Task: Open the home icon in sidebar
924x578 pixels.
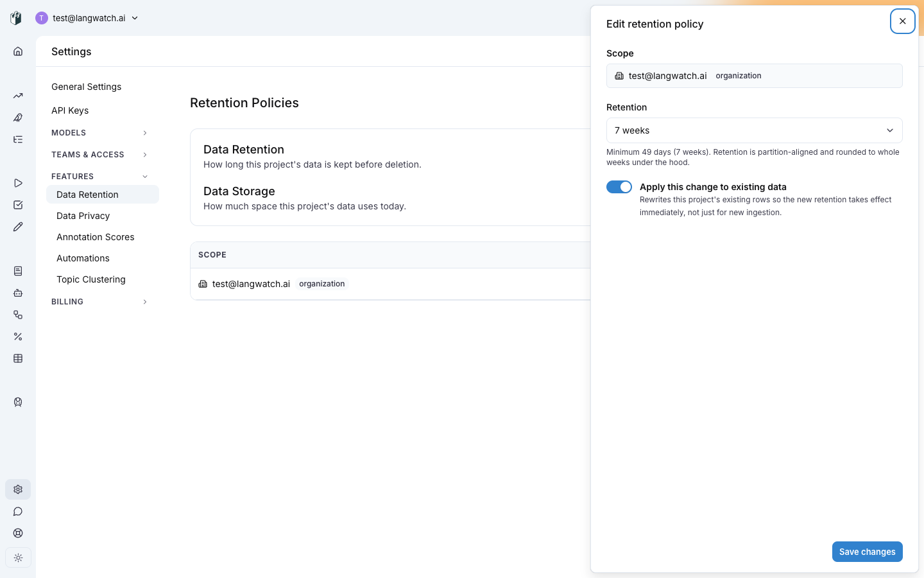Action: pyautogui.click(x=18, y=51)
